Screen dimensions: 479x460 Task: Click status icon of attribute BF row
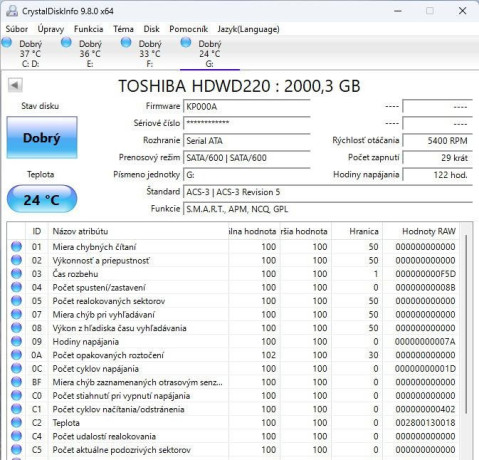(16, 382)
